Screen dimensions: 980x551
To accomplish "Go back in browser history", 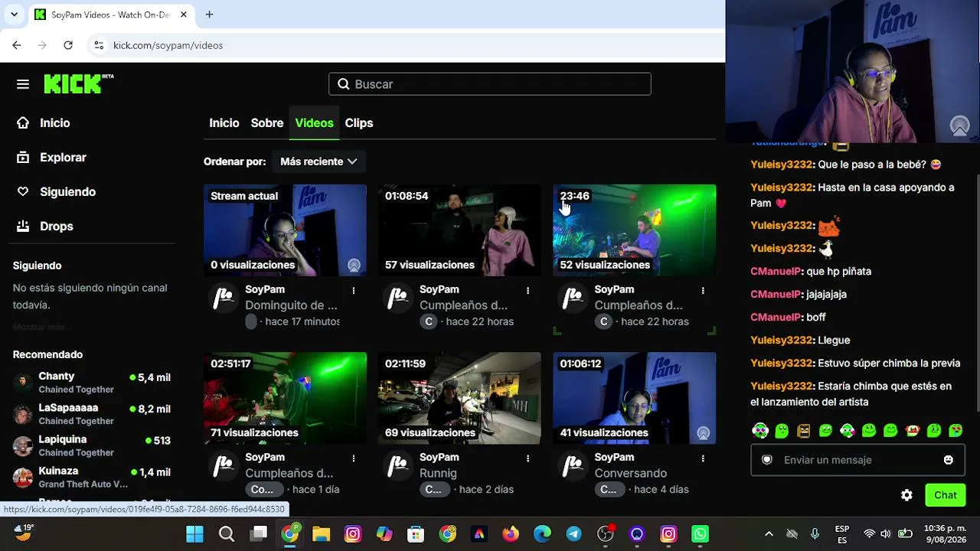I will [x=17, y=45].
